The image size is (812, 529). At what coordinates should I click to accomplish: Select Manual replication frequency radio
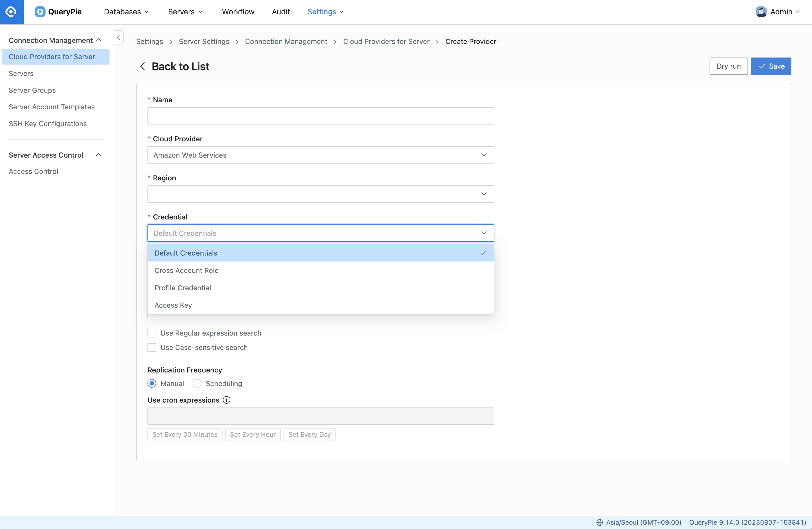[152, 384]
